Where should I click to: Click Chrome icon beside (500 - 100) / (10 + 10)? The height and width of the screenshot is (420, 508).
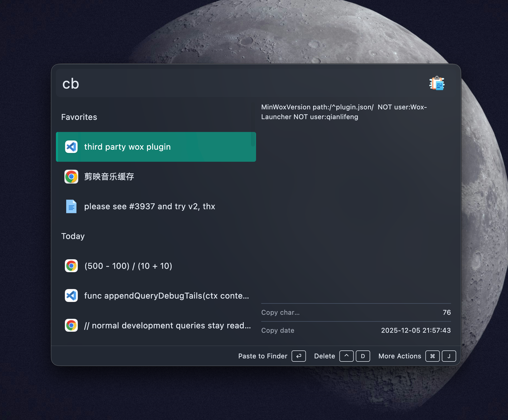pos(71,266)
